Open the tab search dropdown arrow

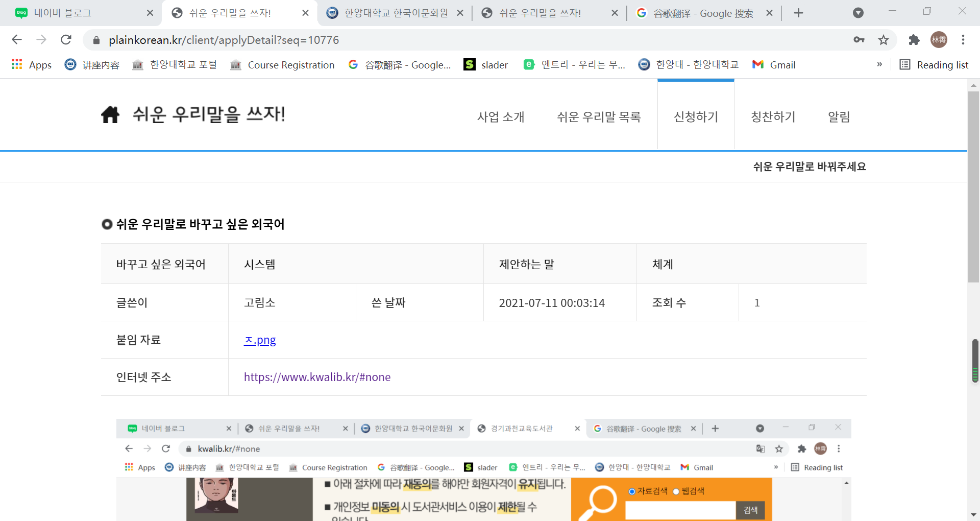[x=858, y=13]
